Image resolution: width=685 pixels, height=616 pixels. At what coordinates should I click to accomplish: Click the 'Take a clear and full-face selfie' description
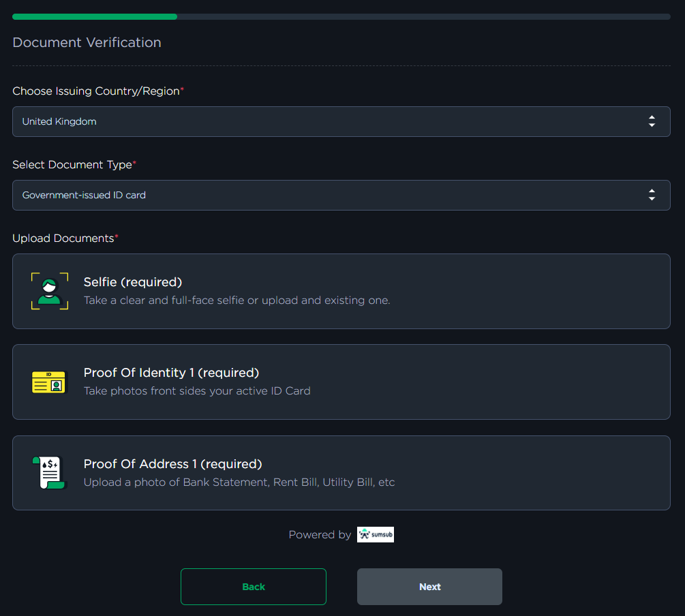click(237, 301)
